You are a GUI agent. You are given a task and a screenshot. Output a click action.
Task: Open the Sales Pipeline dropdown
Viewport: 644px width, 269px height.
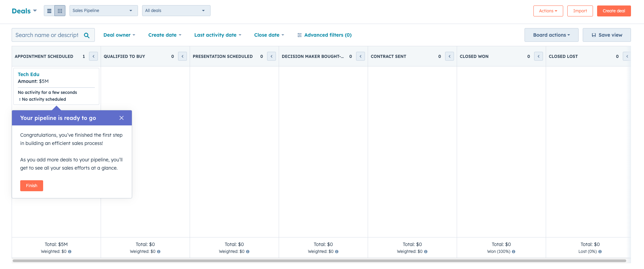[x=103, y=11]
